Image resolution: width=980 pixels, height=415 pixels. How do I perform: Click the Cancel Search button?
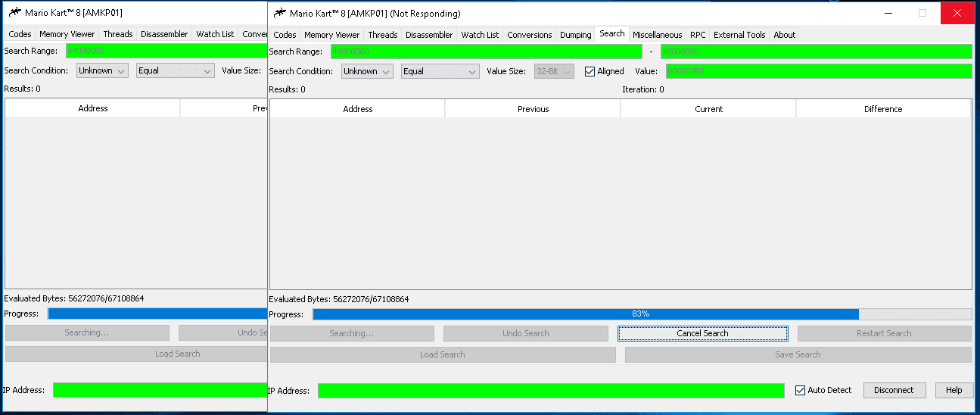pyautogui.click(x=703, y=333)
